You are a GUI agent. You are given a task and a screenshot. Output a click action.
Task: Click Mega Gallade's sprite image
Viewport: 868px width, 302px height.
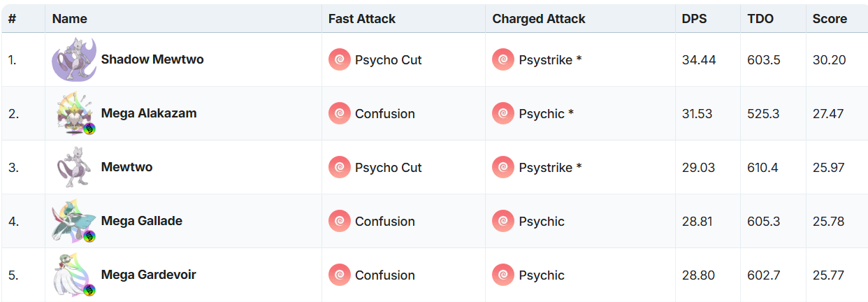pos(73,221)
